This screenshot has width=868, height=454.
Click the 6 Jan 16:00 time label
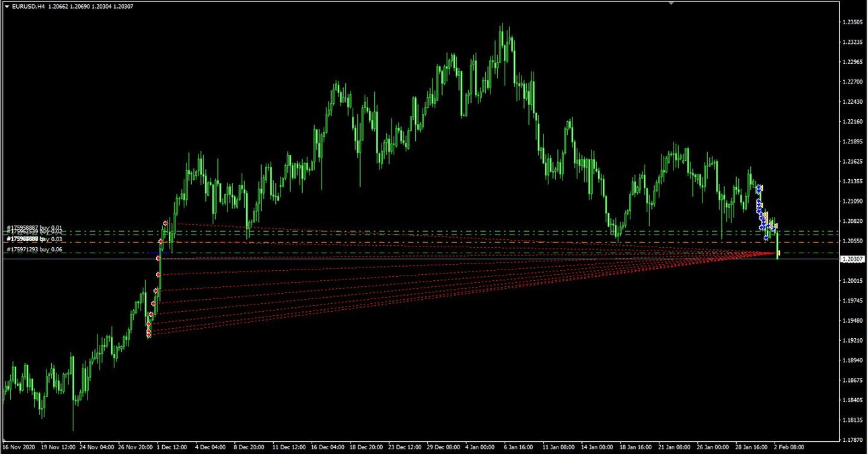coord(518,447)
